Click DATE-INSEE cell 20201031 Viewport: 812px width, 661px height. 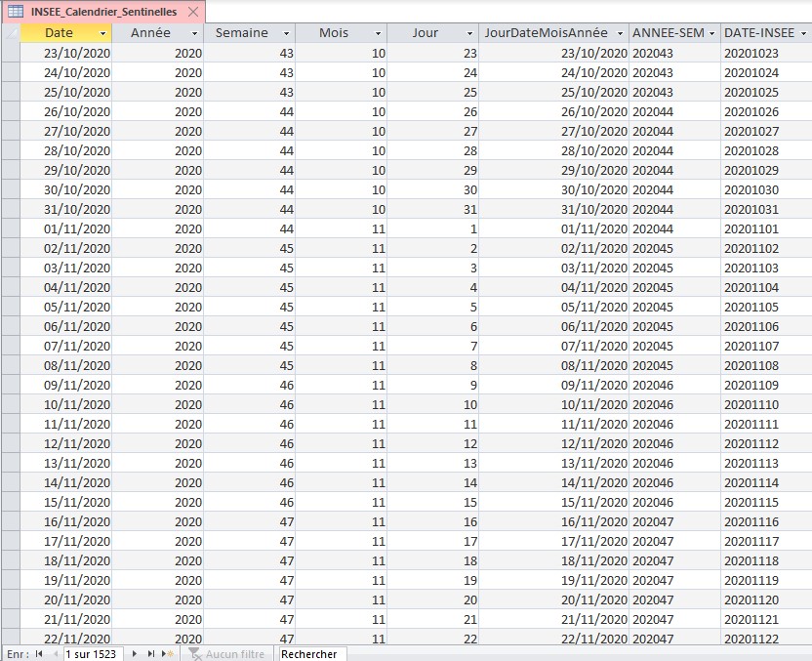tap(766, 209)
